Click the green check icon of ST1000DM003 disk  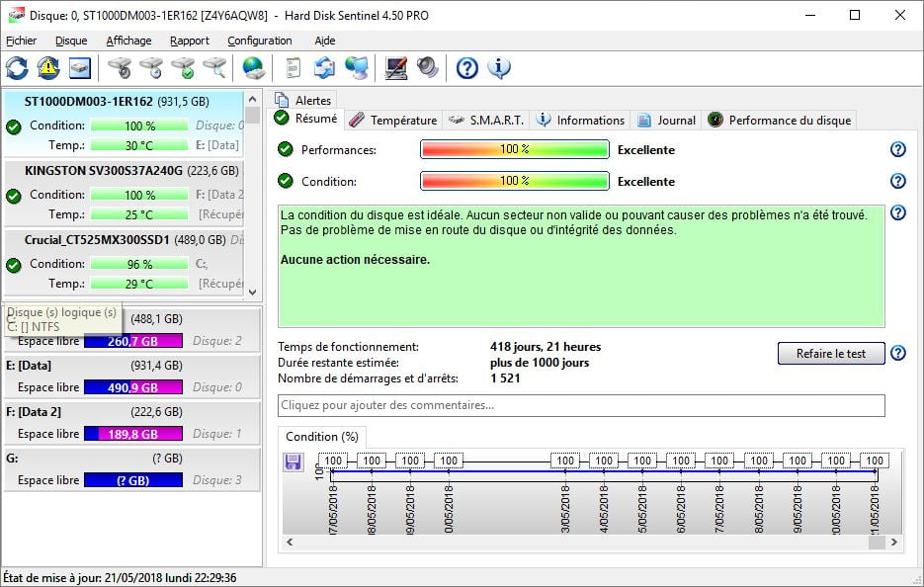(14, 126)
